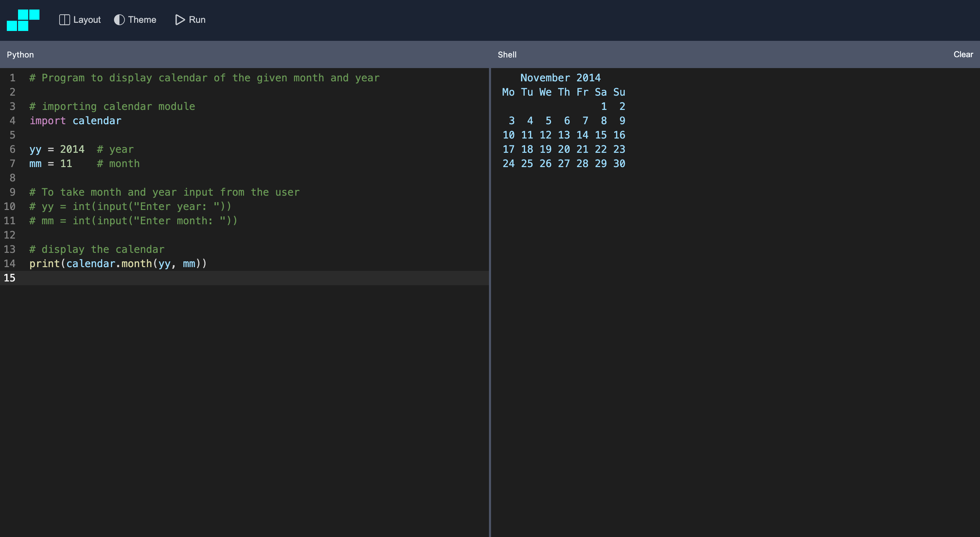Click date 20 in Shell calendar
The height and width of the screenshot is (537, 980).
(x=564, y=149)
